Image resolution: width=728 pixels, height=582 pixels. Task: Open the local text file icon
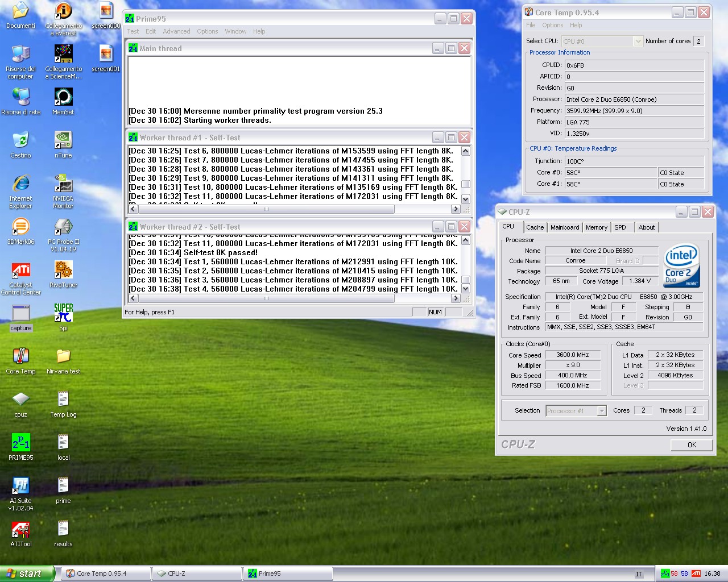(x=63, y=447)
